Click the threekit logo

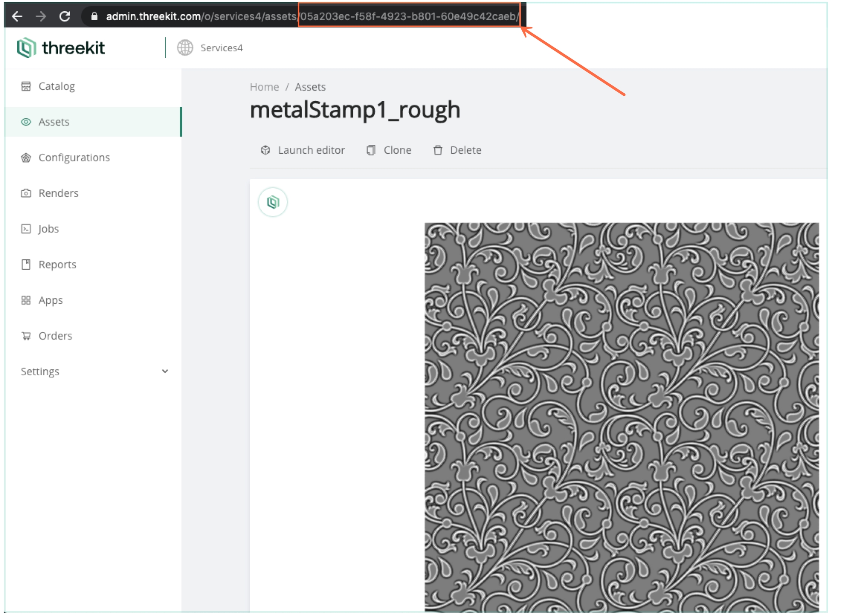point(61,48)
